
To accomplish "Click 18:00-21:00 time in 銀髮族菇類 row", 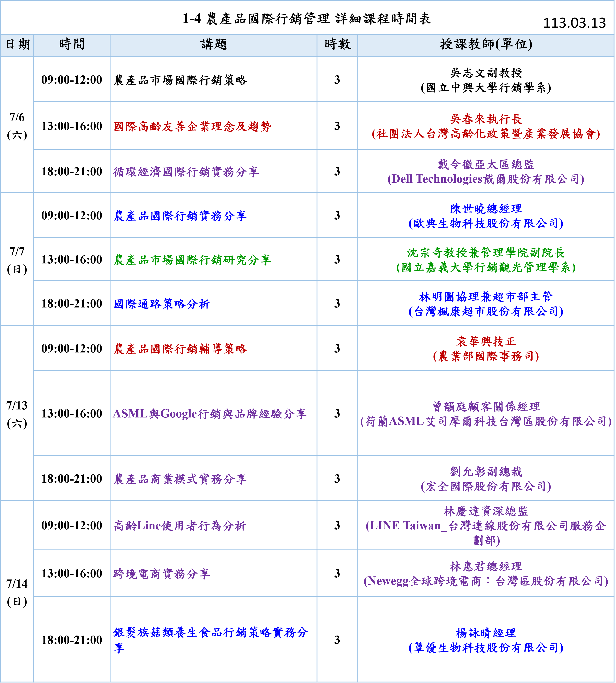I will 72,640.
